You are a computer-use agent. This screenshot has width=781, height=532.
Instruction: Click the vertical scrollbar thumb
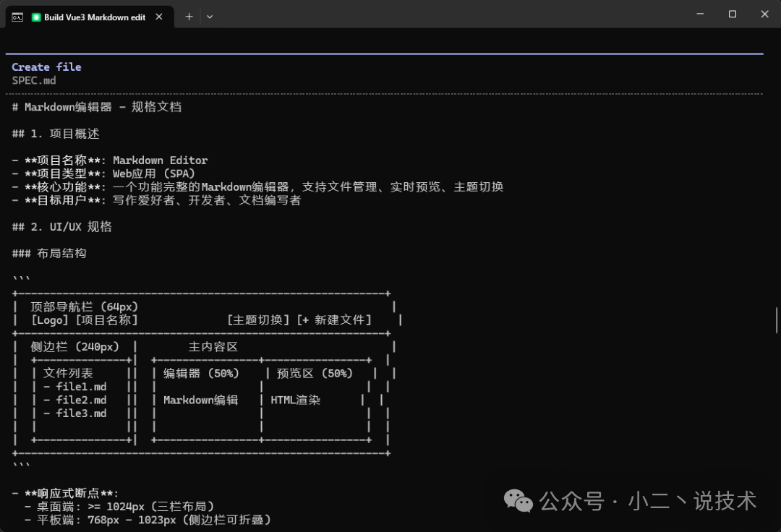click(x=777, y=320)
